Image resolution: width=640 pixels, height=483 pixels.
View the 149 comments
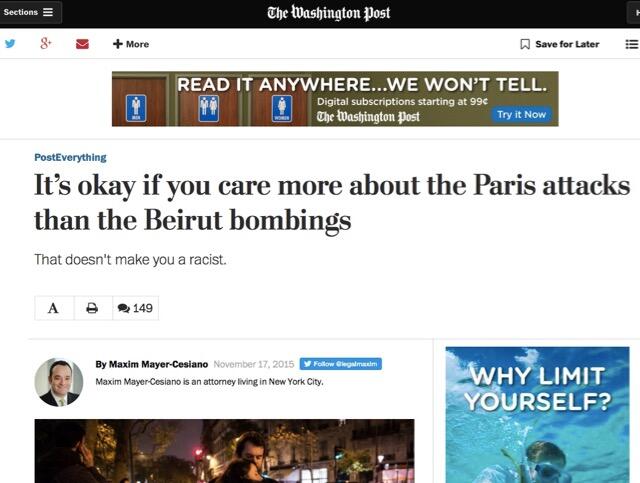click(135, 308)
